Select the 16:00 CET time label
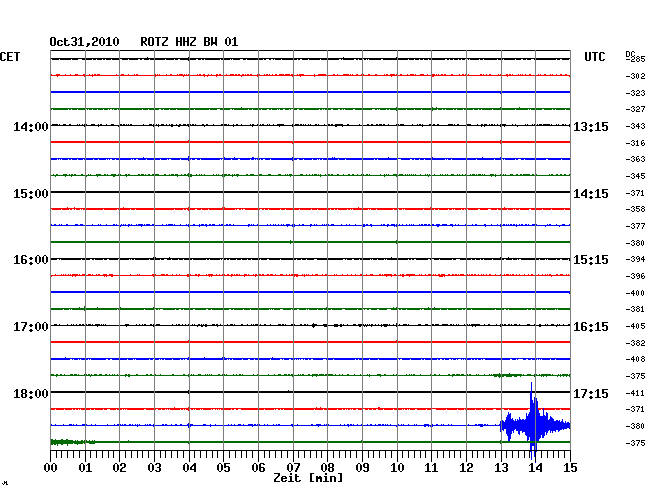Screen dimensions: 650x494 31,260
